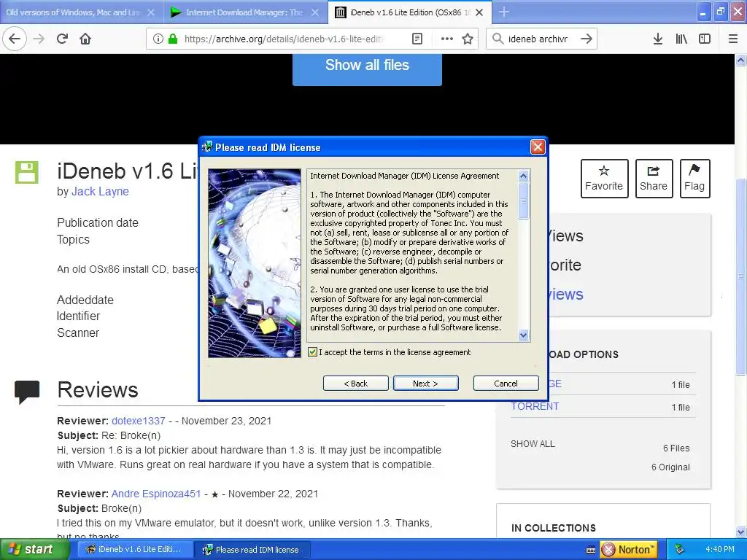Show site information icon in address bar
The image size is (747, 560).
click(158, 39)
